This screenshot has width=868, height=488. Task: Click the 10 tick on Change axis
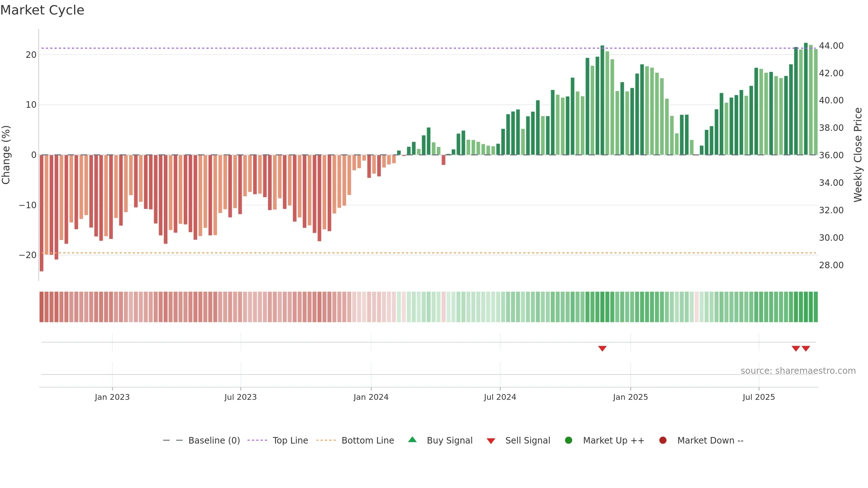tap(31, 104)
